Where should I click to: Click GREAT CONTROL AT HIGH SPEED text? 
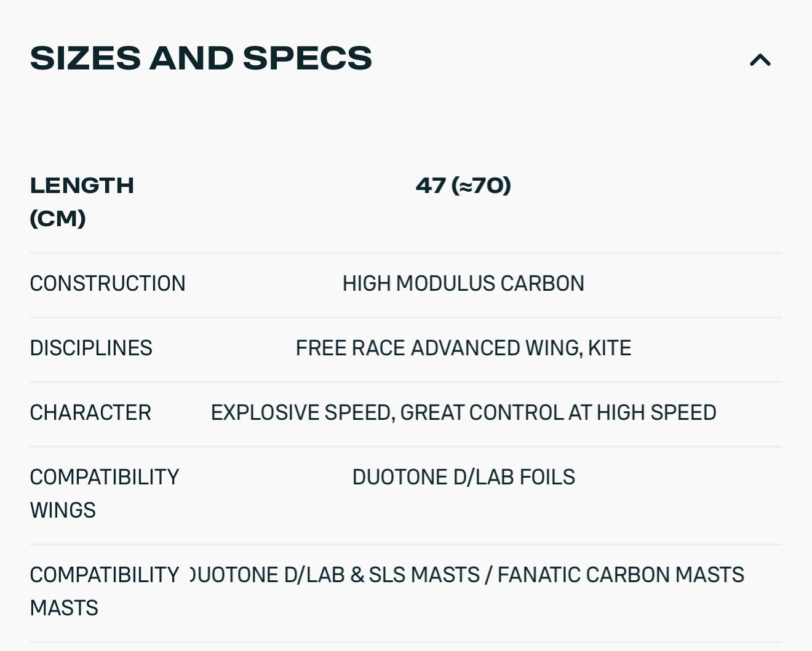[x=558, y=412]
